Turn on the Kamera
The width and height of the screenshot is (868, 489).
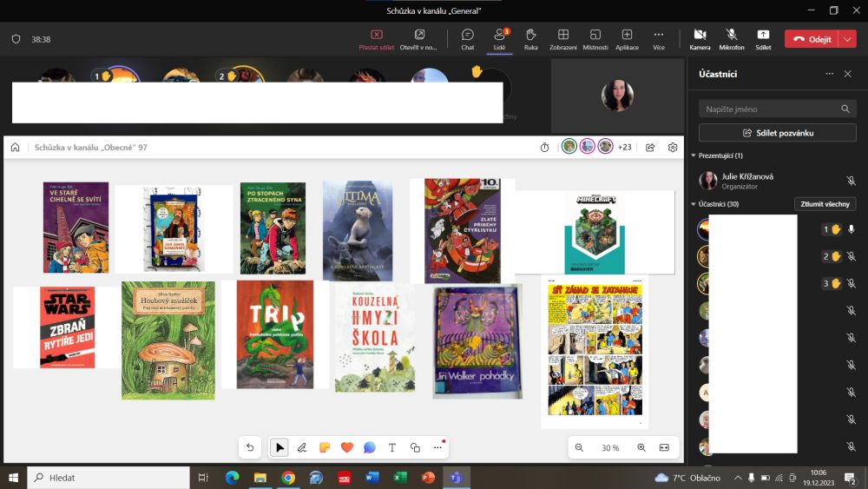(700, 39)
